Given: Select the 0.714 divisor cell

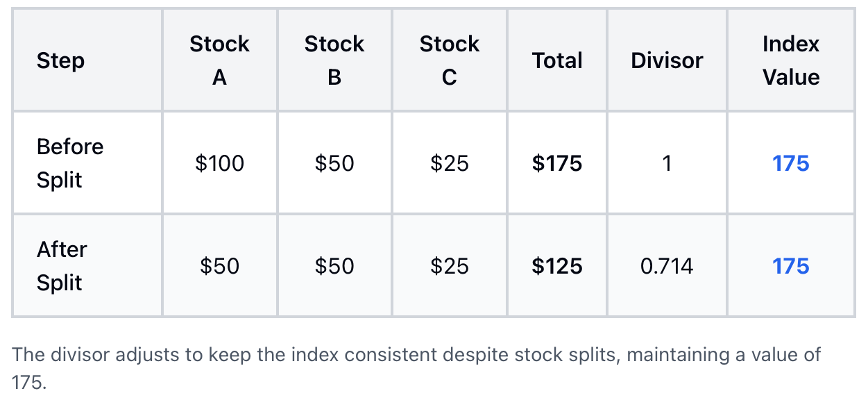Looking at the screenshot, I should [x=667, y=266].
